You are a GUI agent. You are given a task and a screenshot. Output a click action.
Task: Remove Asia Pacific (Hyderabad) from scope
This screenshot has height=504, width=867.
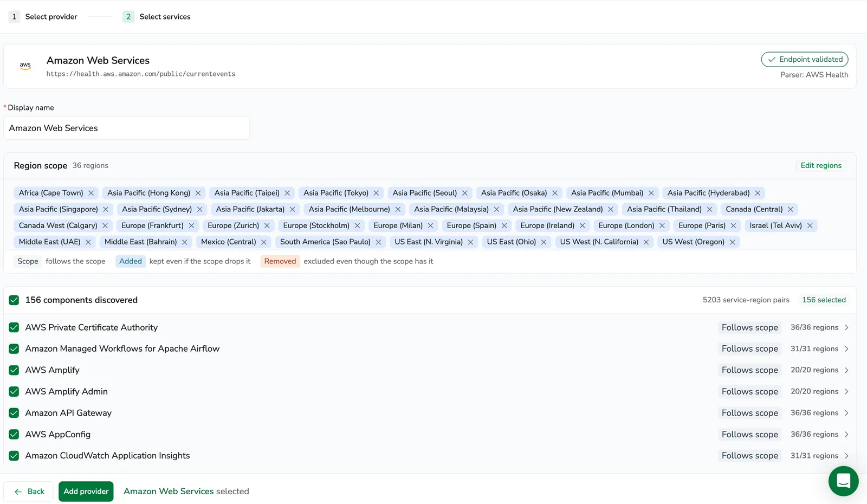pyautogui.click(x=758, y=193)
